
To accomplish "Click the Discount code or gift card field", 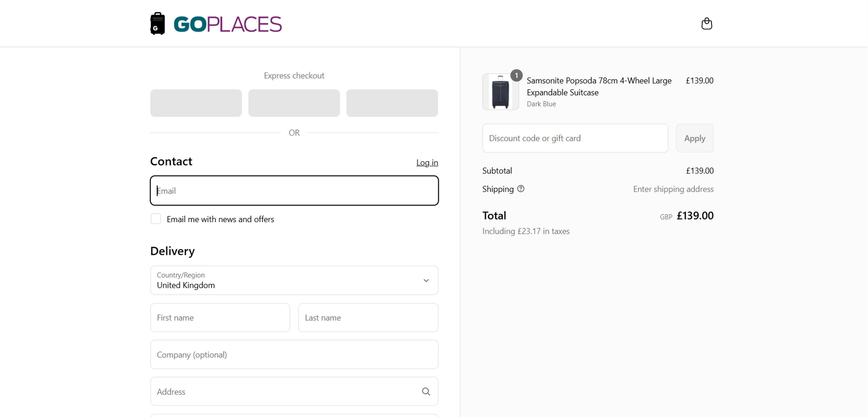I will point(575,138).
